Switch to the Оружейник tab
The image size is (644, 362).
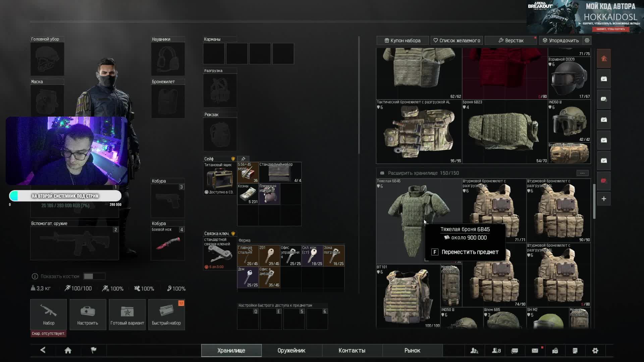(291, 350)
